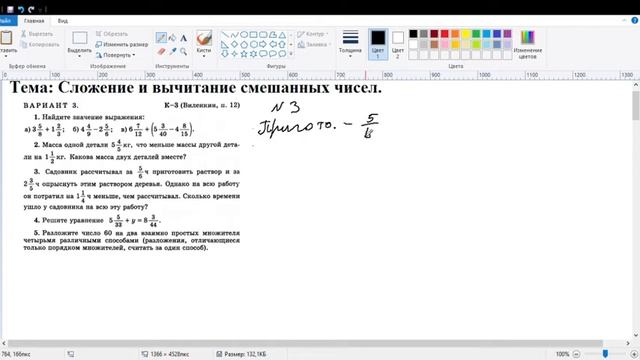640x360 pixels.
Task: Click the Save icon in quick access toolbar
Action: [x=10, y=9]
